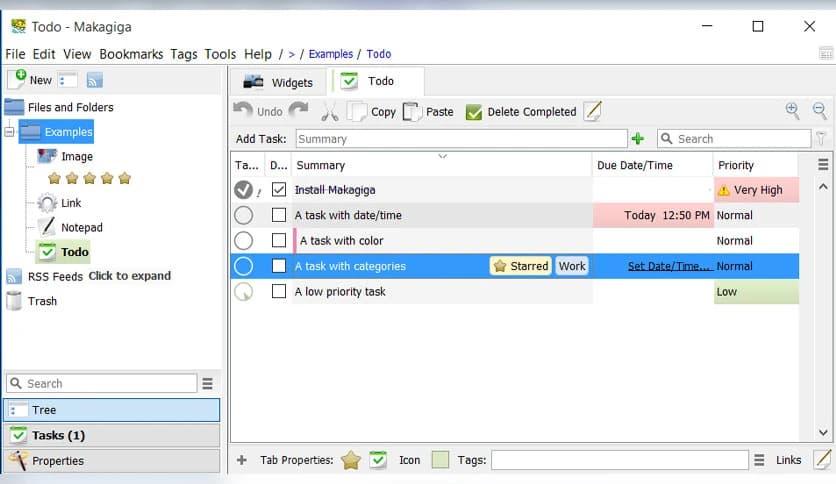This screenshot has height=484, width=836.
Task: Click the Undo arrow icon
Action: [x=243, y=111]
